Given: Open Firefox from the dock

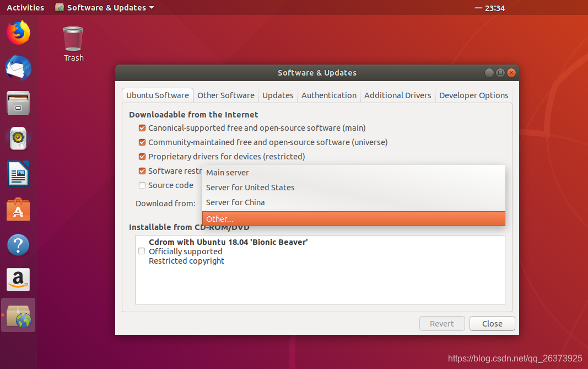Looking at the screenshot, I should [18, 33].
